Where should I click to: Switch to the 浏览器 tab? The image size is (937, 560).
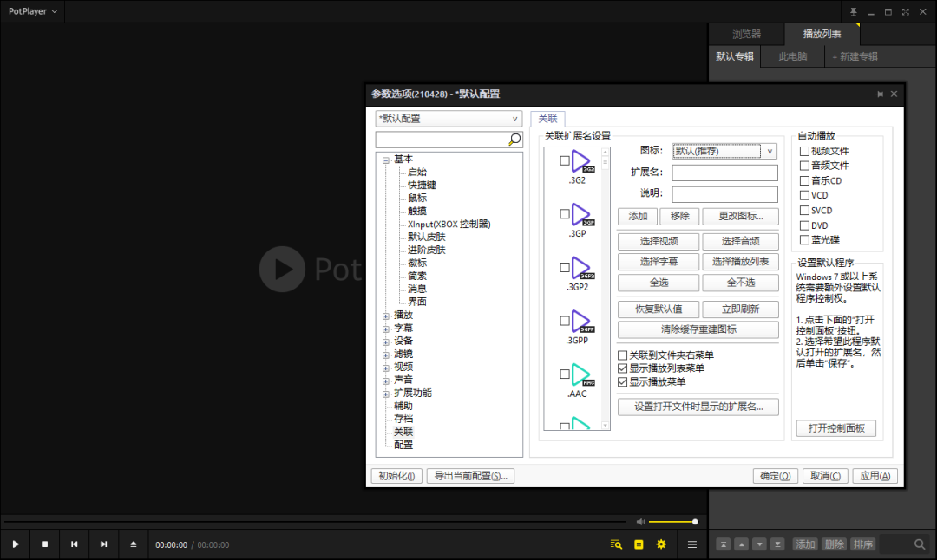(746, 35)
